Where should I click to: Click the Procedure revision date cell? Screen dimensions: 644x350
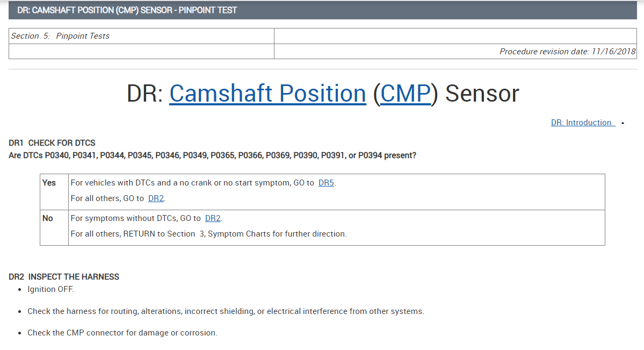click(x=567, y=52)
